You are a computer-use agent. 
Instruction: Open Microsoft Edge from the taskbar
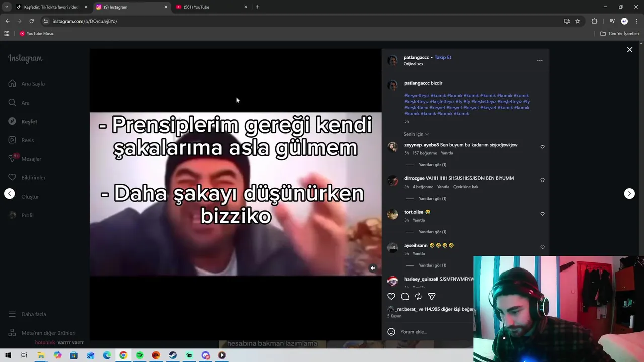107,355
